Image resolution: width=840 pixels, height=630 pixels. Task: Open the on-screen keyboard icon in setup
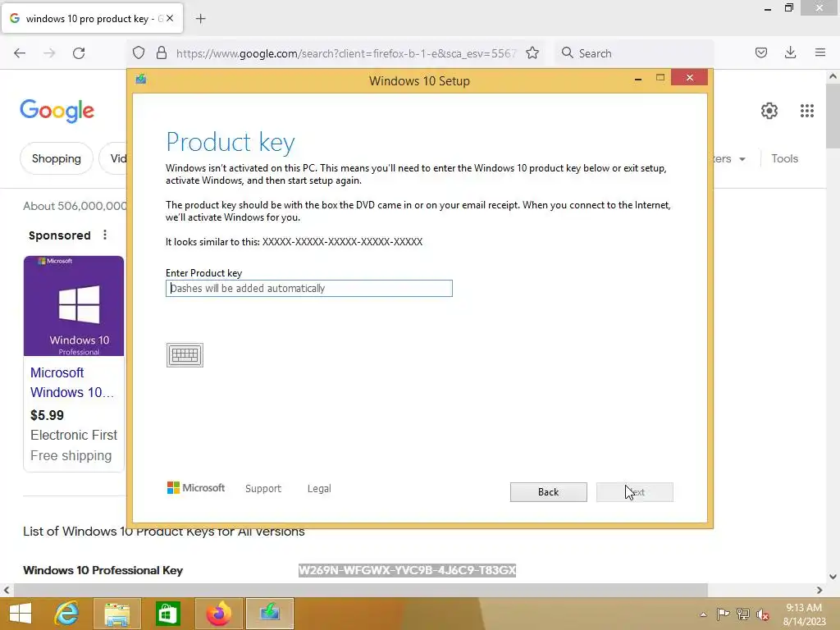pyautogui.click(x=185, y=354)
